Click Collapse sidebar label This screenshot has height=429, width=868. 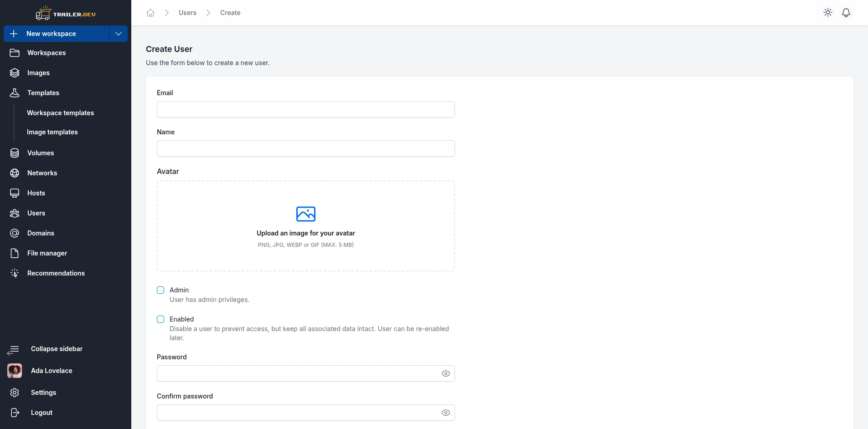point(57,349)
